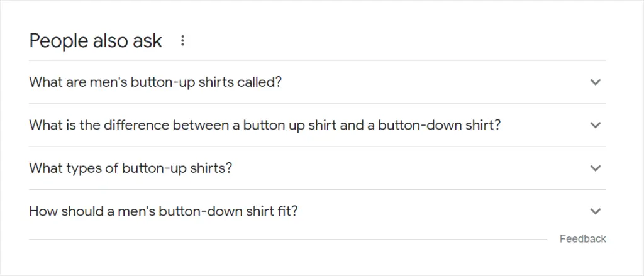Reveal answer using last question's down arrow
The height and width of the screenshot is (276, 644).
pyautogui.click(x=596, y=211)
